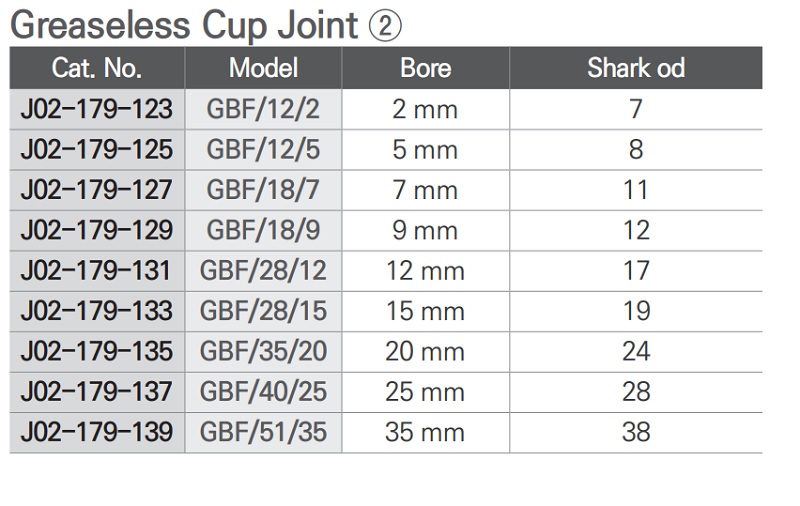Click catalog number J02-179-127

point(97,190)
